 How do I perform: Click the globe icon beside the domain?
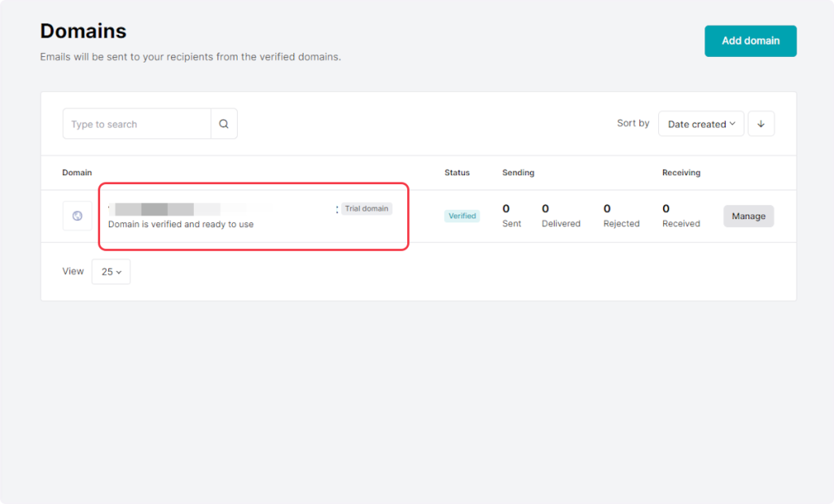coord(77,216)
